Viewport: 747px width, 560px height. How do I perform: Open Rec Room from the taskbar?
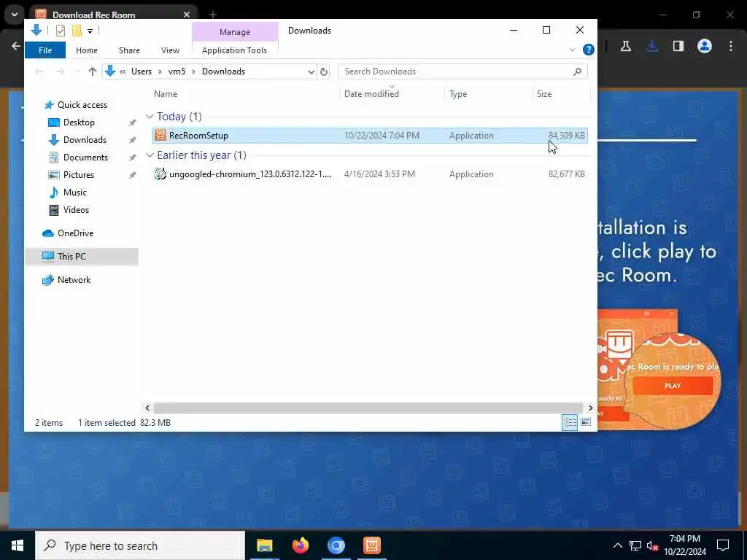click(371, 545)
